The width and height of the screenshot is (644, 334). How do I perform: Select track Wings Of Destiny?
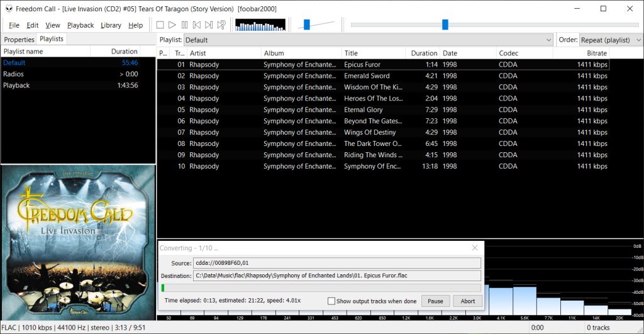383,132
